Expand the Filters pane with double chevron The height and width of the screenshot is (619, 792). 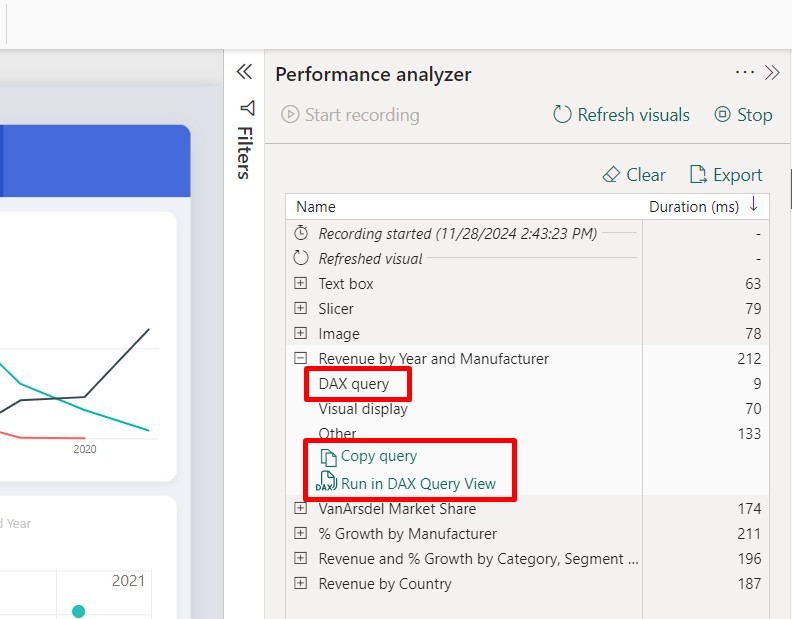click(x=243, y=72)
